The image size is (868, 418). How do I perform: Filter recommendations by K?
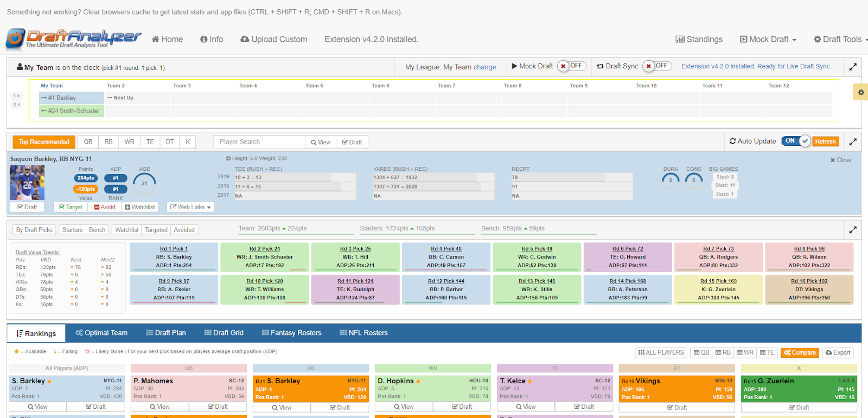pos(188,142)
